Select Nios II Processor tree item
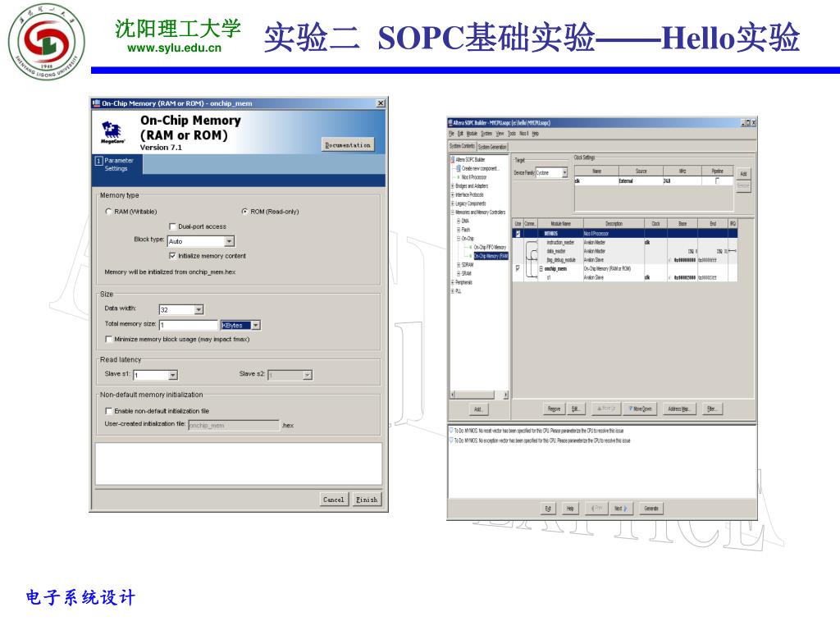Screen dimensions: 840x630 474,177
